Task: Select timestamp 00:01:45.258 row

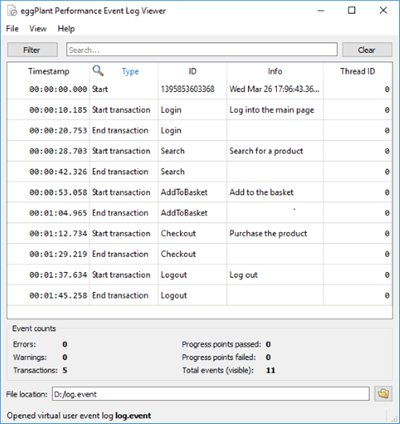Action: coord(199,296)
